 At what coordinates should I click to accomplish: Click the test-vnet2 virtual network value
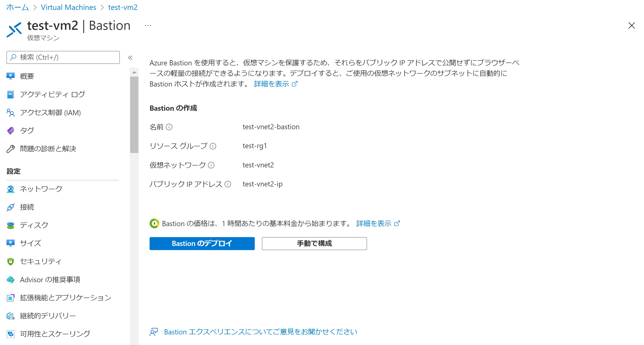click(x=258, y=165)
